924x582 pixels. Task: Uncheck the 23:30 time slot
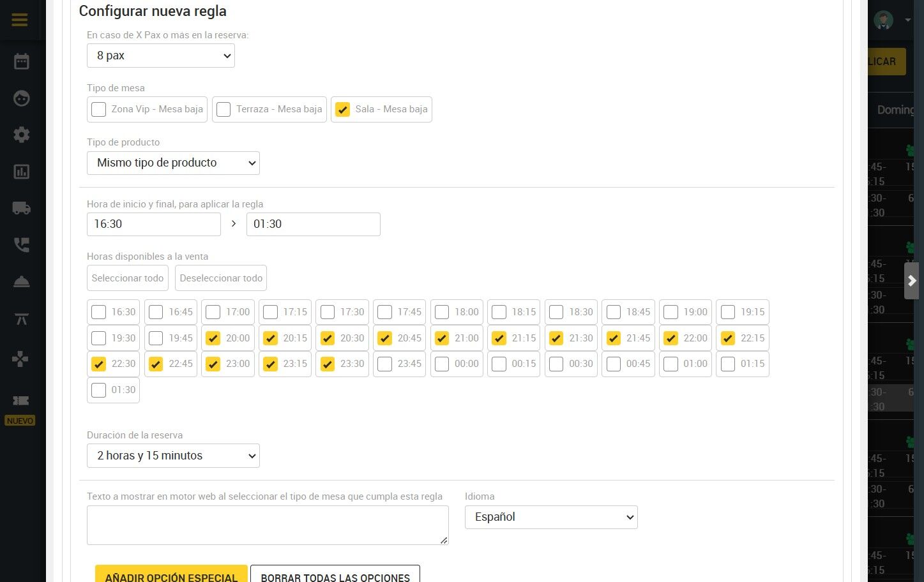(x=328, y=364)
